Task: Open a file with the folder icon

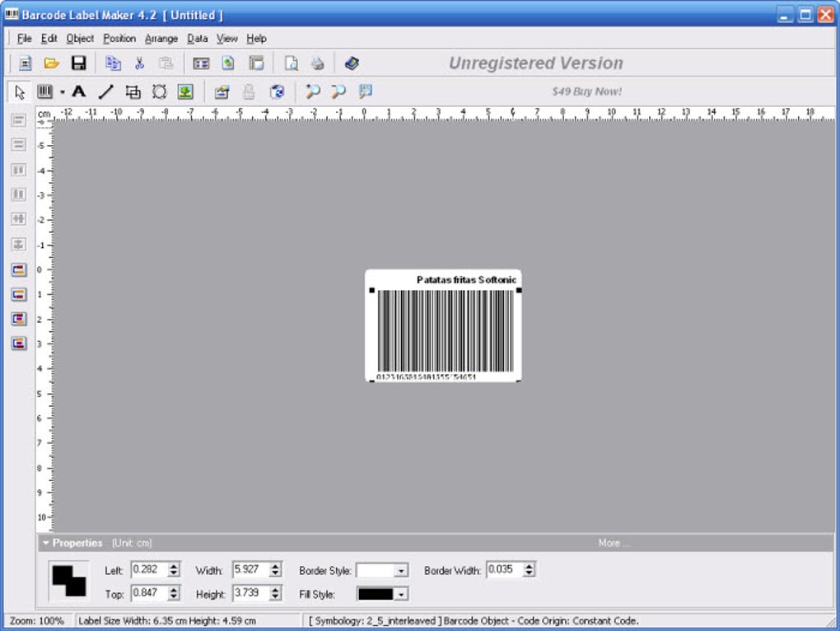Action: click(x=51, y=63)
